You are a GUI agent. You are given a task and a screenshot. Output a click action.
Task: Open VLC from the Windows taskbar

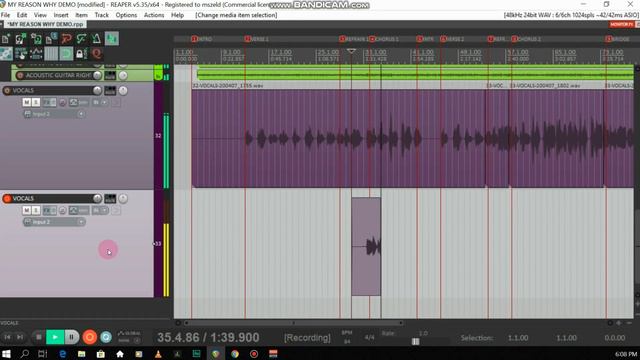[x=158, y=353]
